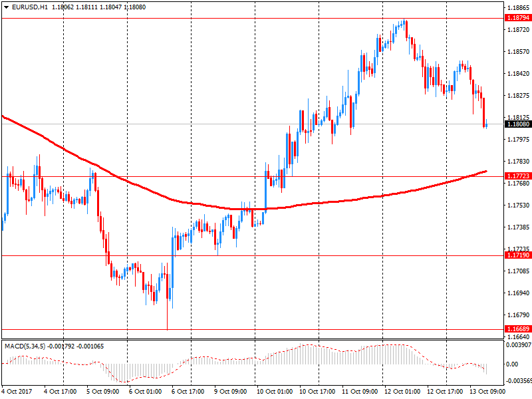Click the 1.16790 price scale value
The image size is (532, 399).
(519, 315)
